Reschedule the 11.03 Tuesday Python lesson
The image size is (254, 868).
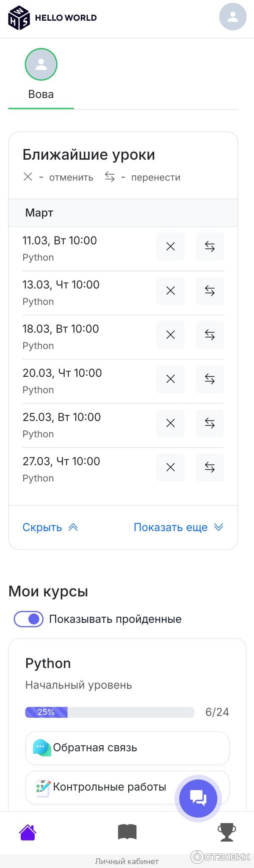(x=210, y=246)
